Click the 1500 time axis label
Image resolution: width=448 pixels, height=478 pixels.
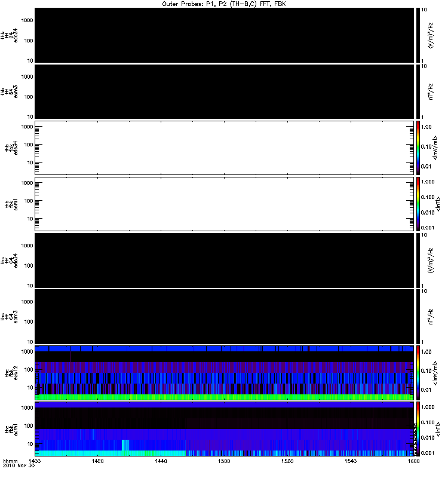click(x=224, y=461)
